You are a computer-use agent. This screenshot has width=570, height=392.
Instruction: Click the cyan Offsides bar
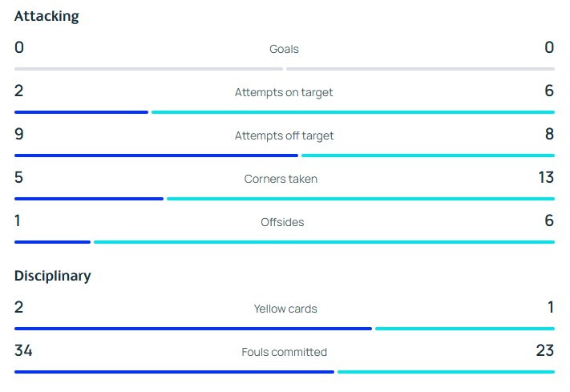(324, 242)
